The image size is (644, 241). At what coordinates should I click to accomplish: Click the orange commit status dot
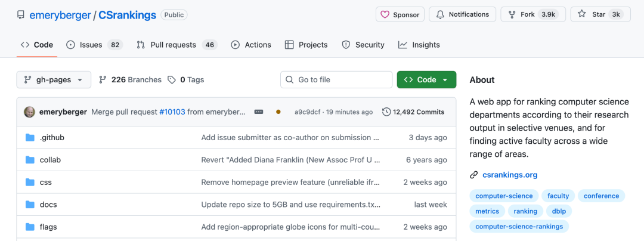[x=278, y=112]
